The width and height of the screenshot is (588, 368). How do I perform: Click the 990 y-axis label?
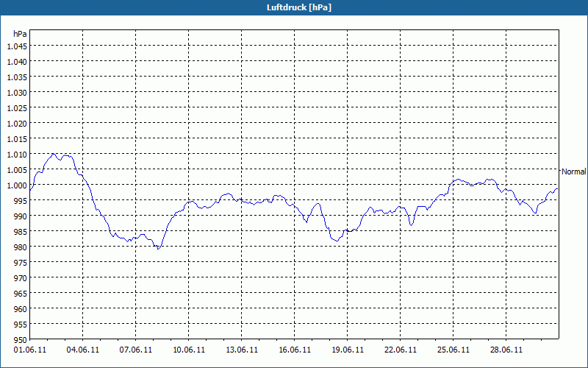click(x=21, y=216)
